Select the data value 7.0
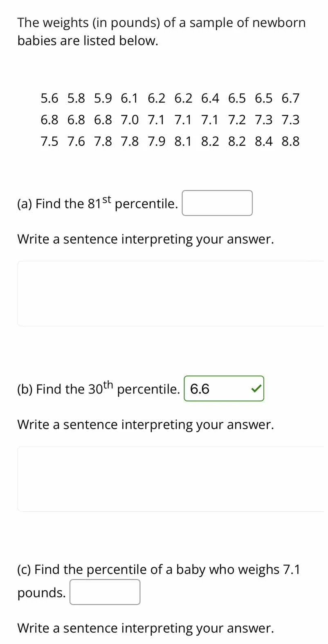Image resolution: width=328 pixels, height=644 pixels. (x=130, y=120)
